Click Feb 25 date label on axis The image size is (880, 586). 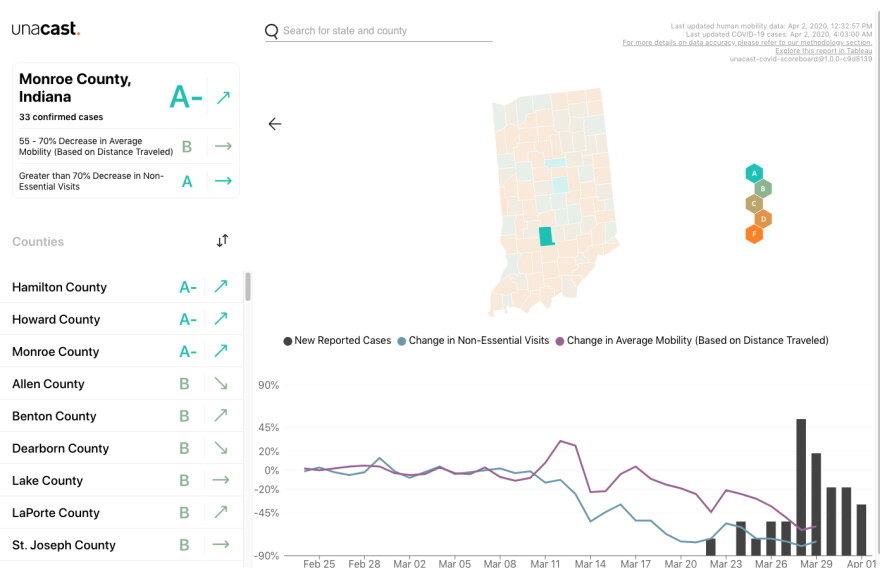click(319, 564)
